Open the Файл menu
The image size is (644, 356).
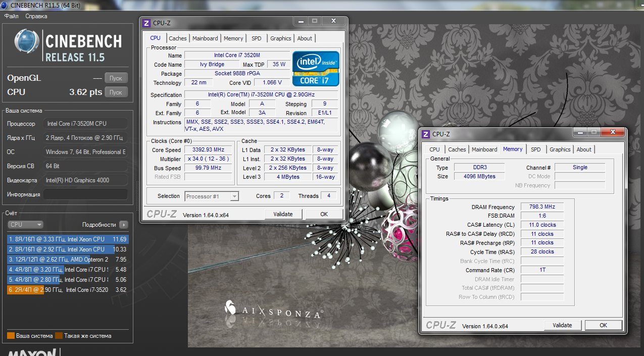point(11,16)
